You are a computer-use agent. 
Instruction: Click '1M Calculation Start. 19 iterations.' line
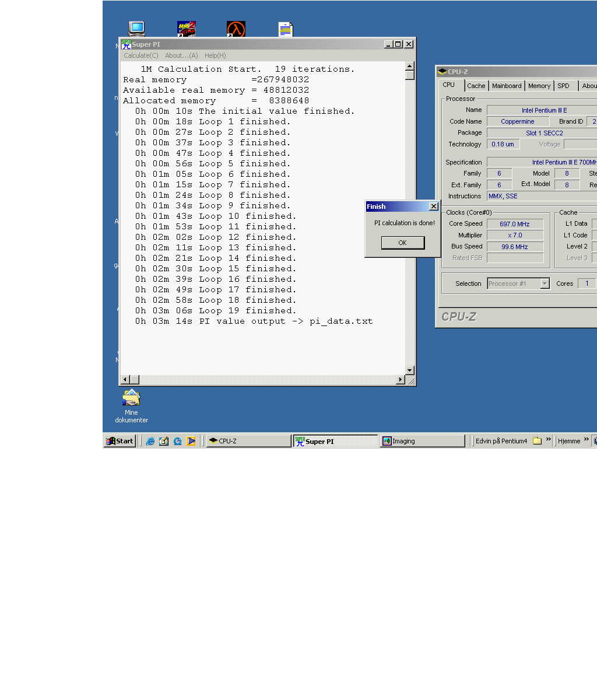(x=248, y=69)
